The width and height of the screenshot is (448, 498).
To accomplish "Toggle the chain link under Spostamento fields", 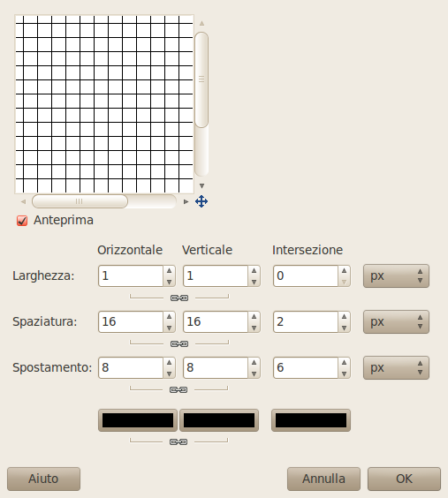I will pyautogui.click(x=178, y=389).
